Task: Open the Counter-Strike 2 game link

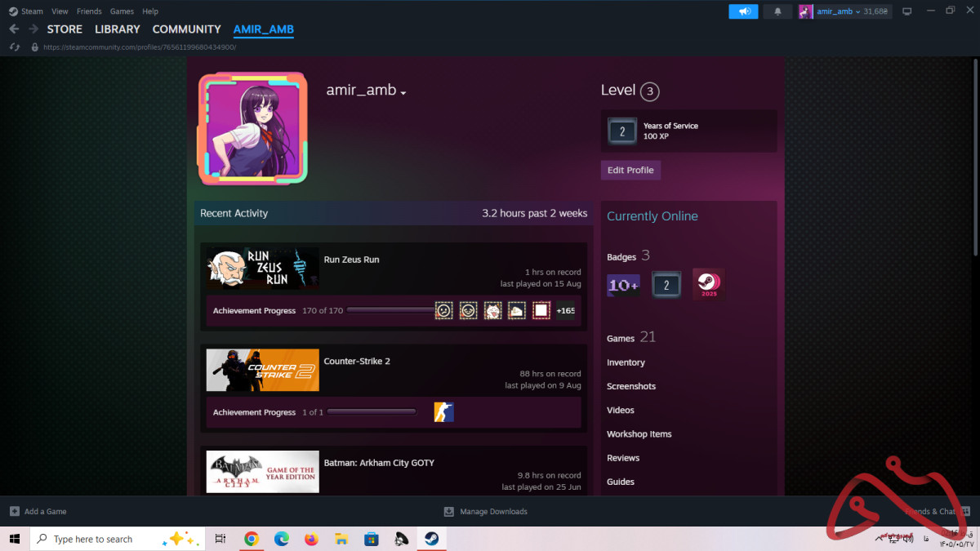Action: coord(357,361)
